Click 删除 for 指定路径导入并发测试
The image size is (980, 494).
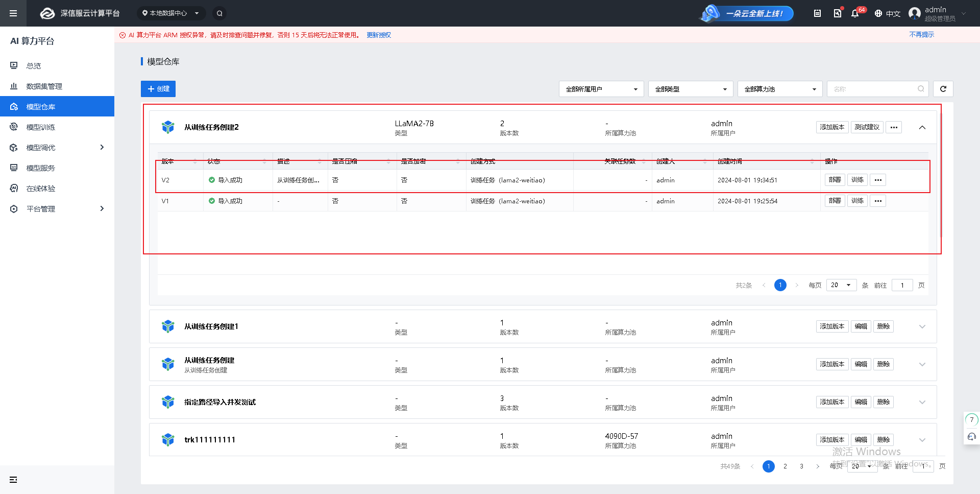[x=884, y=402]
